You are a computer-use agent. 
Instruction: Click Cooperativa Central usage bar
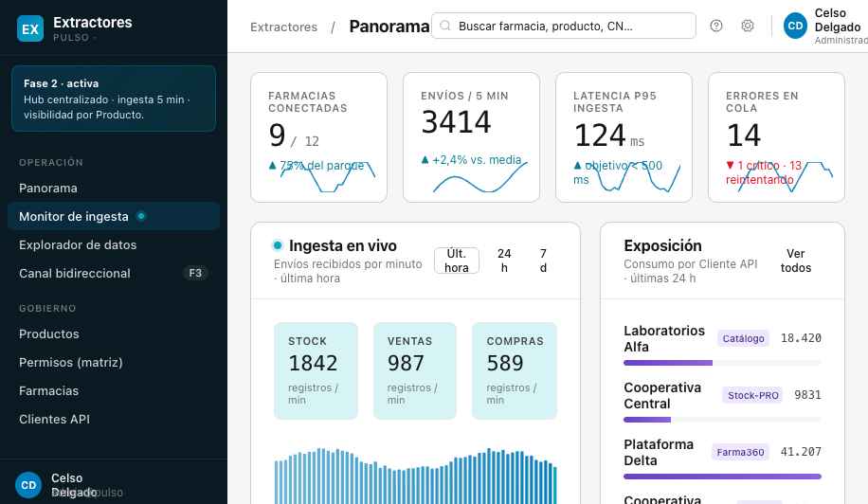pos(722,420)
